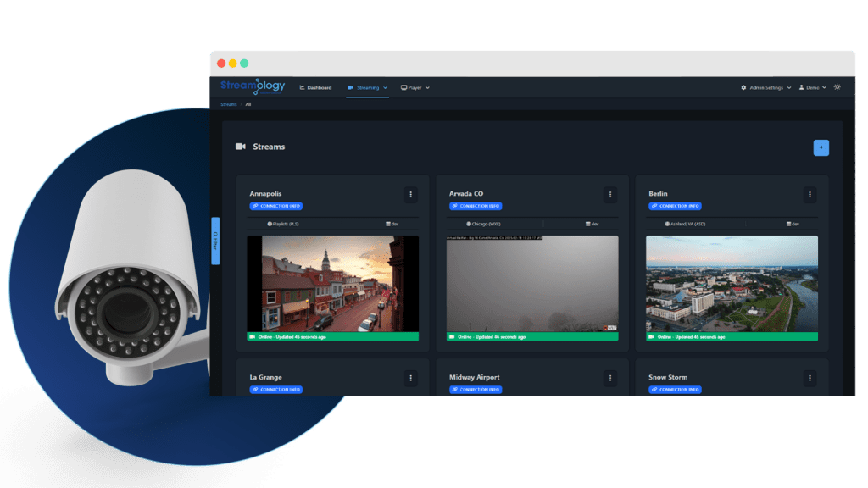Click the Streams breadcrumb link
868x488 pixels.
pos(229,104)
